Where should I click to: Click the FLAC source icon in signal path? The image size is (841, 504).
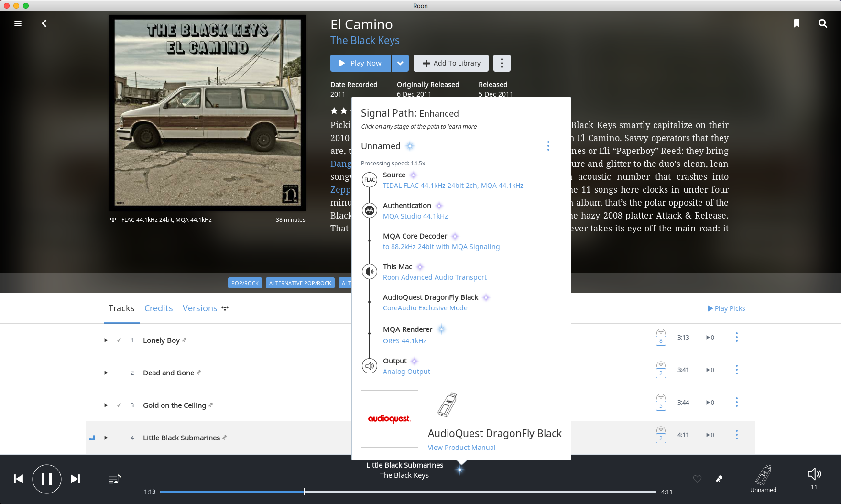click(x=370, y=180)
